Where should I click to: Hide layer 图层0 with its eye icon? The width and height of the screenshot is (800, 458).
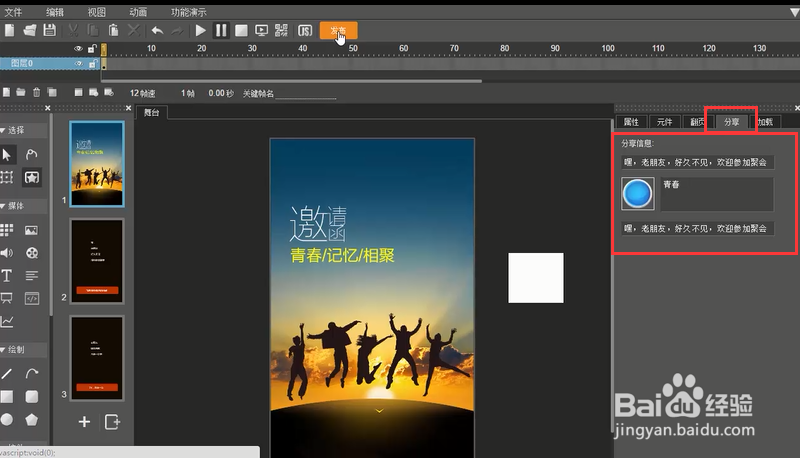79,64
